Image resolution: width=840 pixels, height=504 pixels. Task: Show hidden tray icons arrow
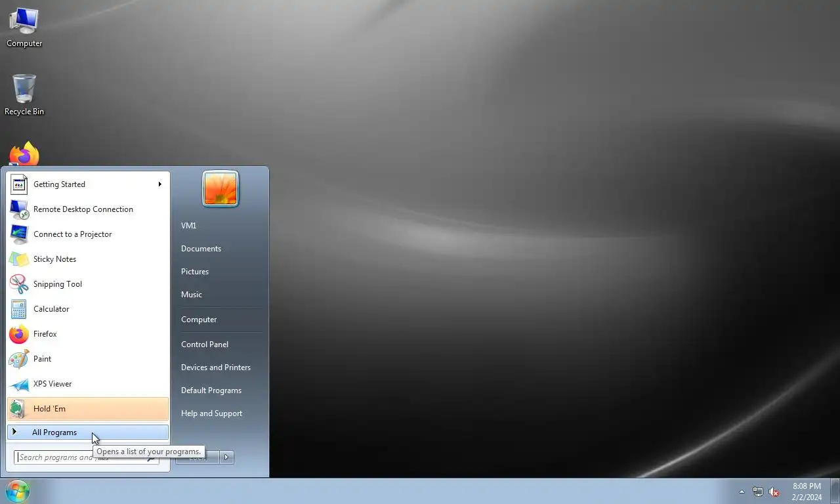click(742, 492)
